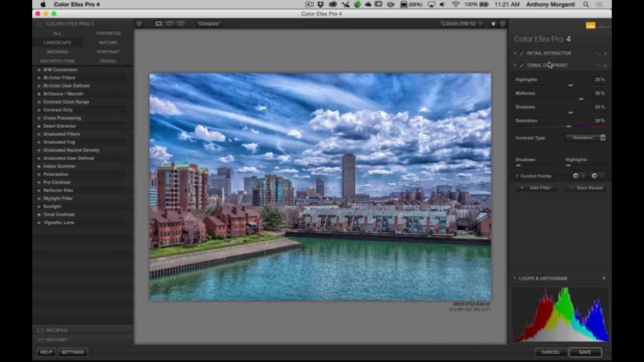
Task: Open the Zoom (100 %) dropdown
Action: (461, 24)
